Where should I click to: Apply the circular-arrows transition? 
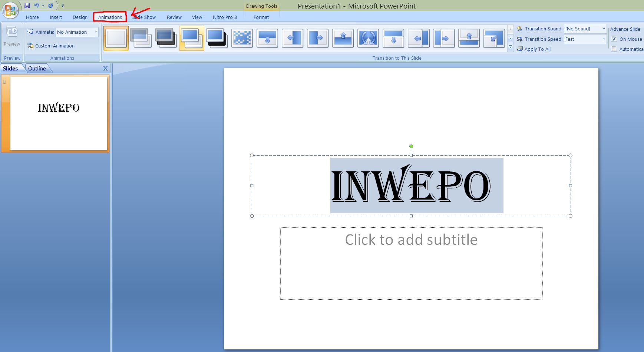(368, 38)
